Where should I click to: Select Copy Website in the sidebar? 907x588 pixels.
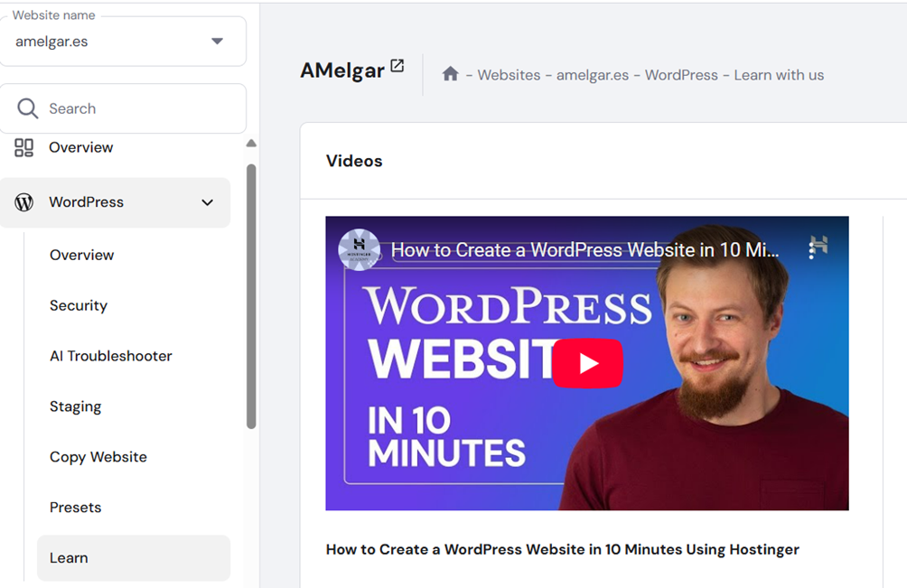click(x=98, y=457)
